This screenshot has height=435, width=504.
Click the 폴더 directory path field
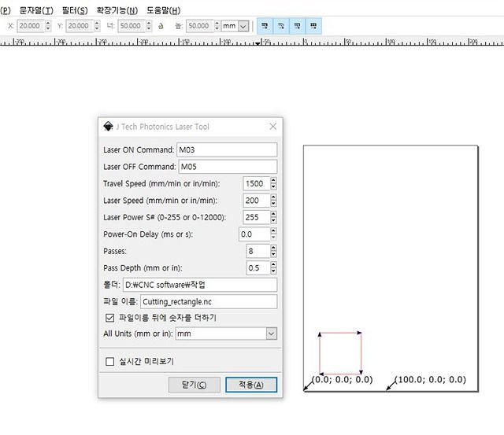coord(199,285)
